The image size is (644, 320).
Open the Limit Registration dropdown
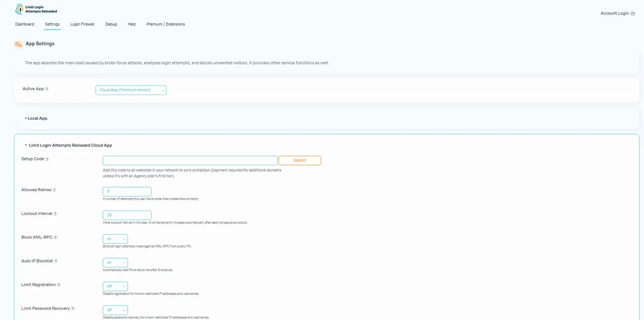point(115,286)
